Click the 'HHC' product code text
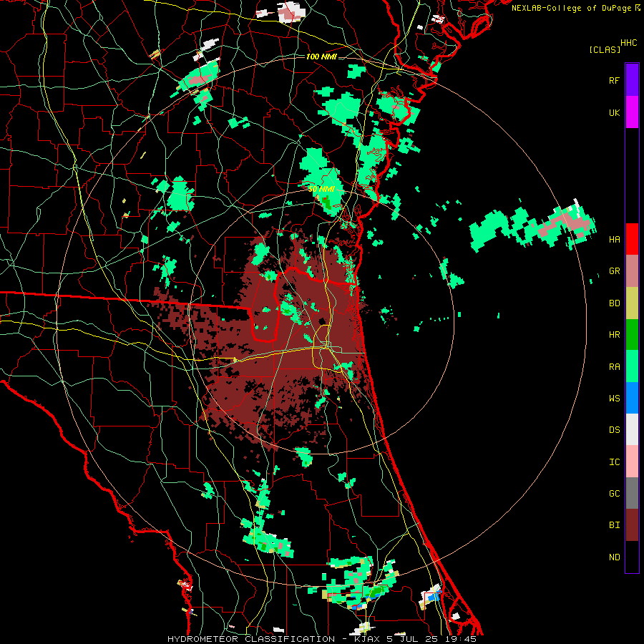The width and height of the screenshot is (644, 644). click(x=628, y=43)
